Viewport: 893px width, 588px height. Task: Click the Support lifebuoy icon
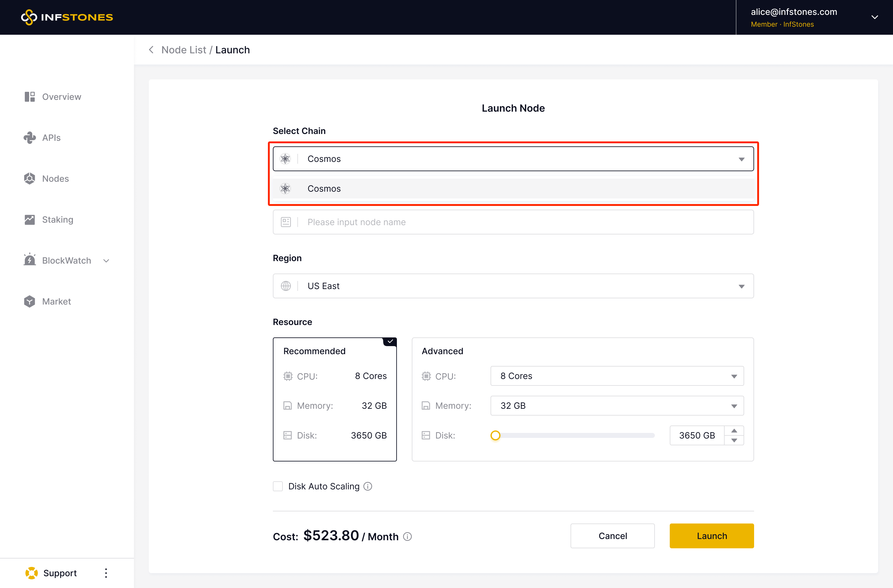point(32,572)
